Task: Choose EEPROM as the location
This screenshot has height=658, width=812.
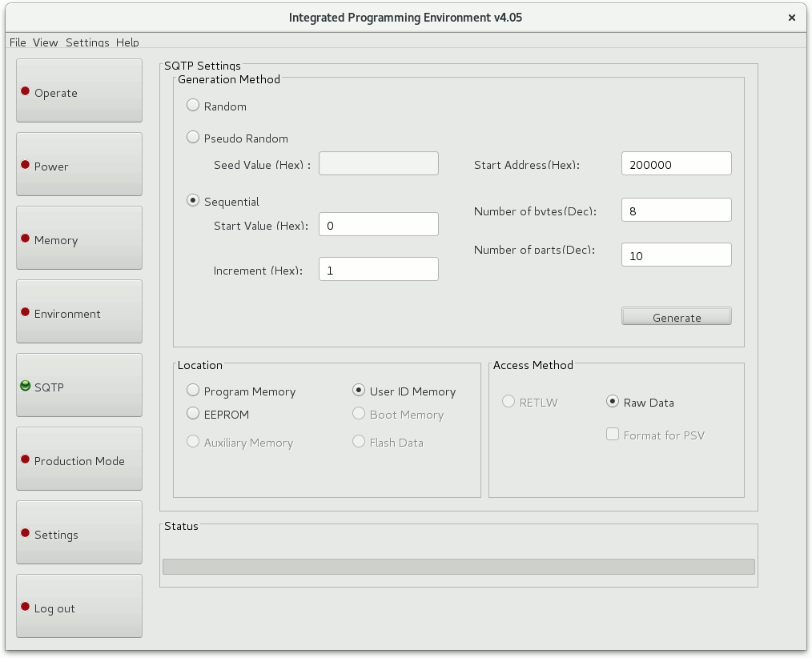Action: coord(193,414)
